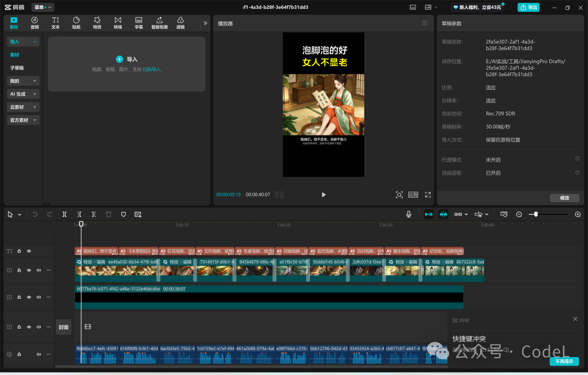Viewport: 588px width, 375px height.
Task: Open the 滤镜 tab
Action: [x=180, y=23]
